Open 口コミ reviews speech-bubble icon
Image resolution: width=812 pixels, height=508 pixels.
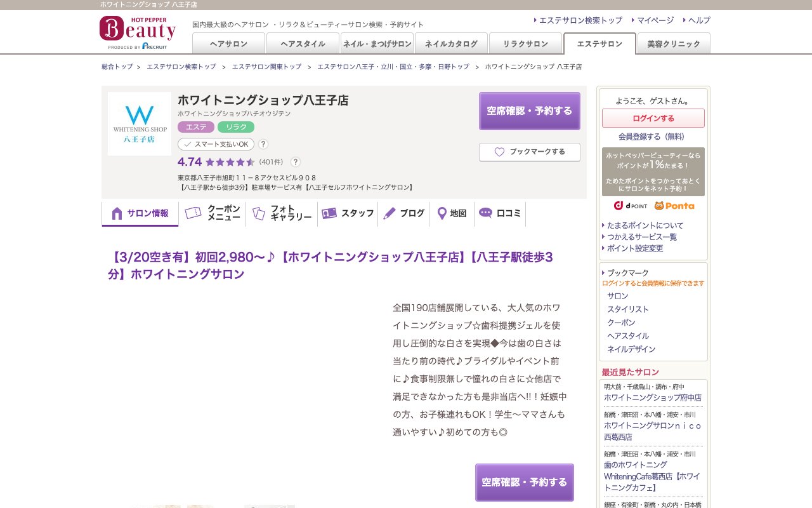point(486,213)
